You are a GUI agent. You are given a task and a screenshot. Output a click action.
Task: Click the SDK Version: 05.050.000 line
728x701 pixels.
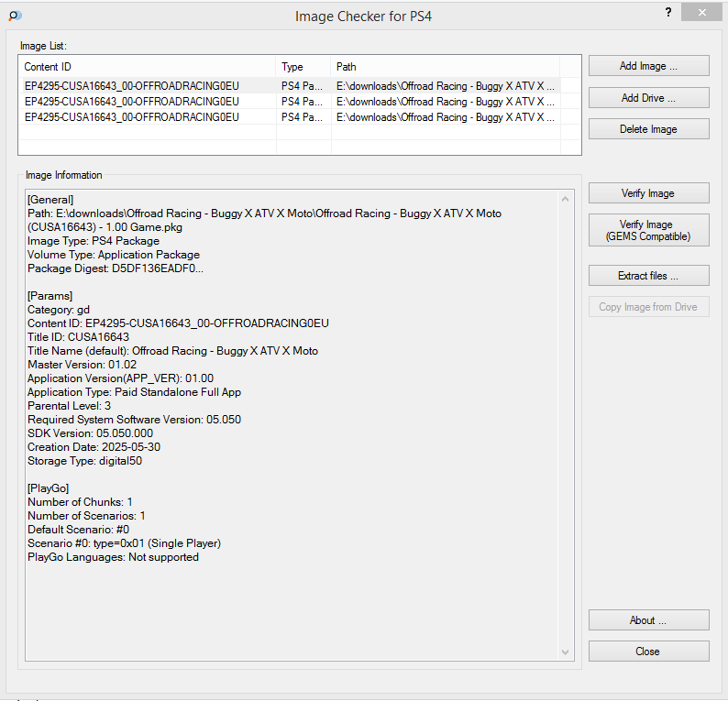[90, 433]
